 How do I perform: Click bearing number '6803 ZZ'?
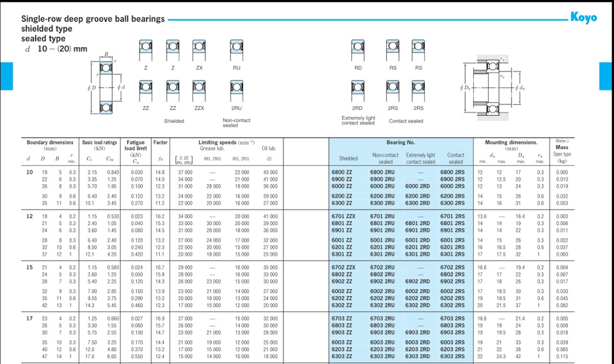342,326
